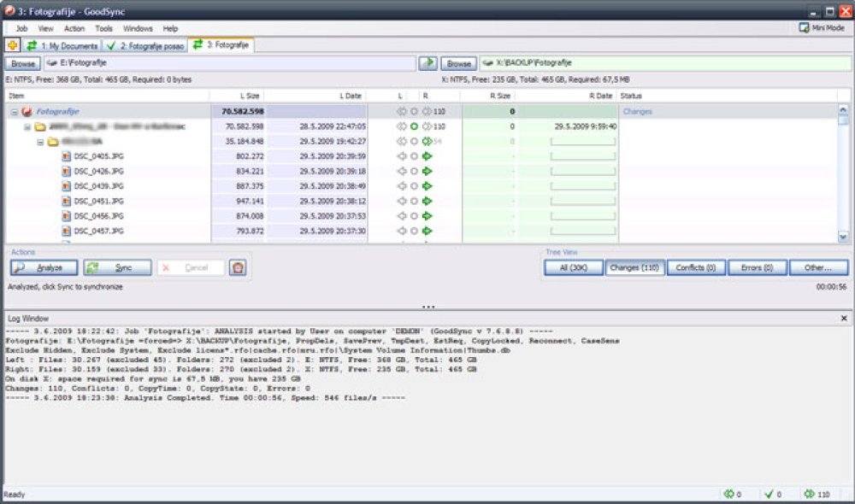
Task: Collapse the subfolder row sized 35.184.848
Action: [40, 142]
